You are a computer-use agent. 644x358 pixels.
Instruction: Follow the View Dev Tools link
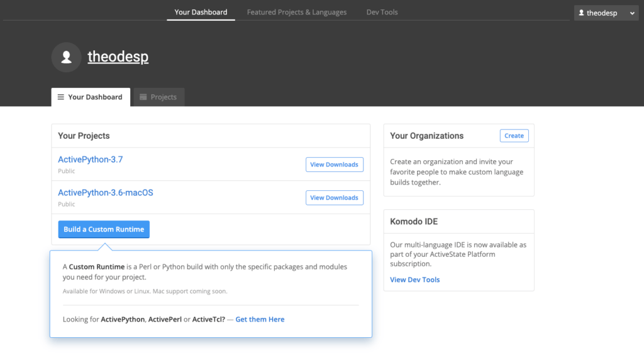pos(414,279)
